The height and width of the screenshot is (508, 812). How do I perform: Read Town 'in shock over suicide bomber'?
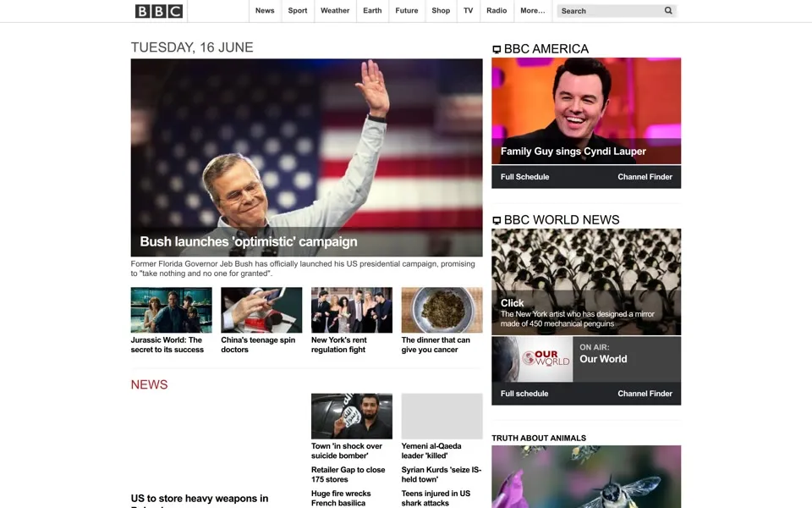[347, 451]
